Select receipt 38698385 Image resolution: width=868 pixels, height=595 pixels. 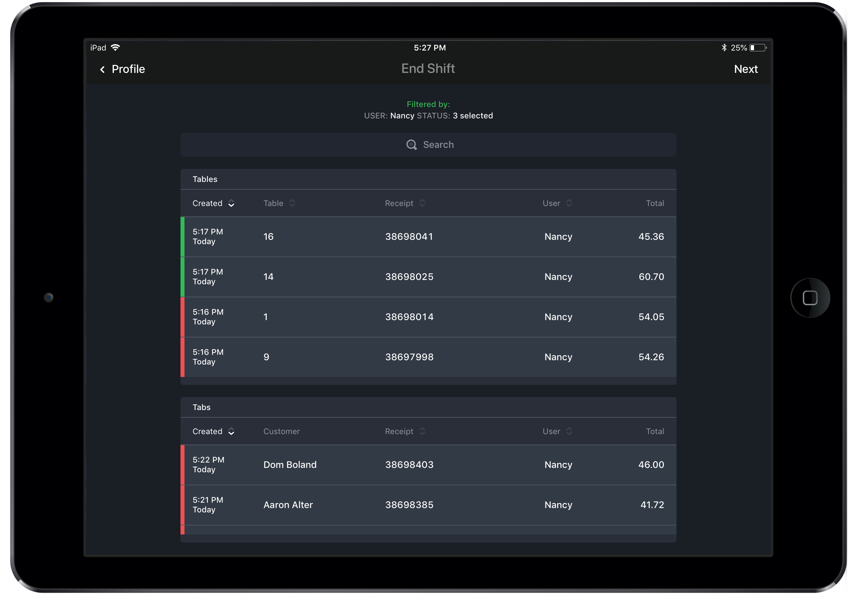coord(409,505)
